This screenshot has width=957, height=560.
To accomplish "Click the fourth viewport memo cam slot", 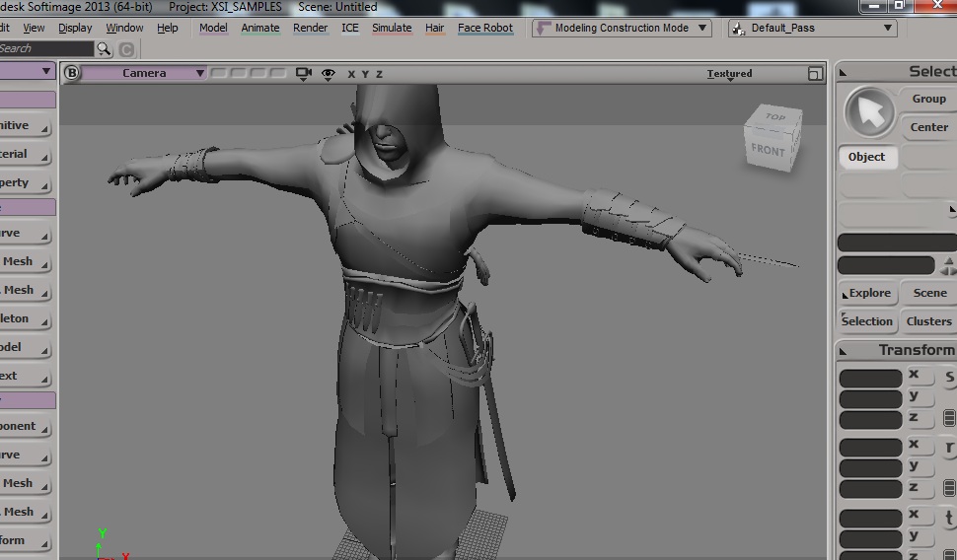I will click(x=277, y=73).
